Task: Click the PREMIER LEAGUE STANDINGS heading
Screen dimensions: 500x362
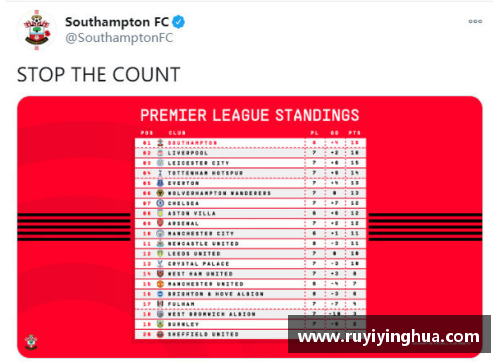Action: pyautogui.click(x=250, y=115)
